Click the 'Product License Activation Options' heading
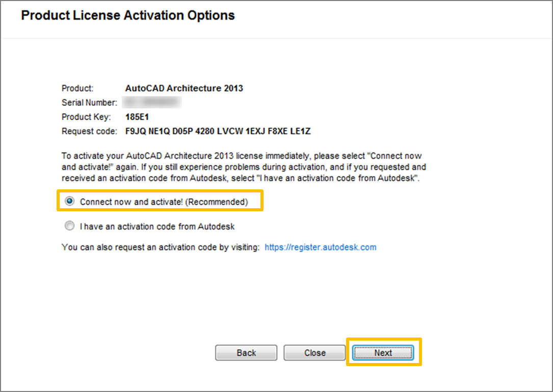 pos(128,16)
